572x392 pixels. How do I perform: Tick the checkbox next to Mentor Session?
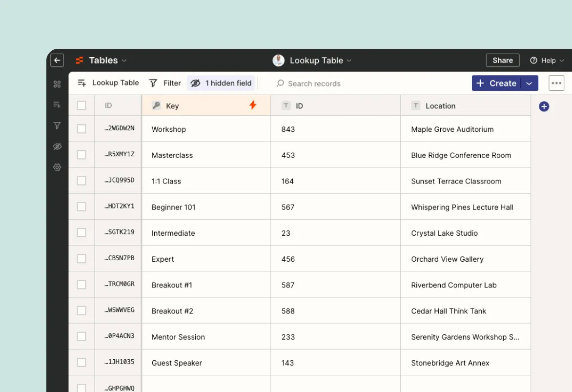pyautogui.click(x=82, y=336)
